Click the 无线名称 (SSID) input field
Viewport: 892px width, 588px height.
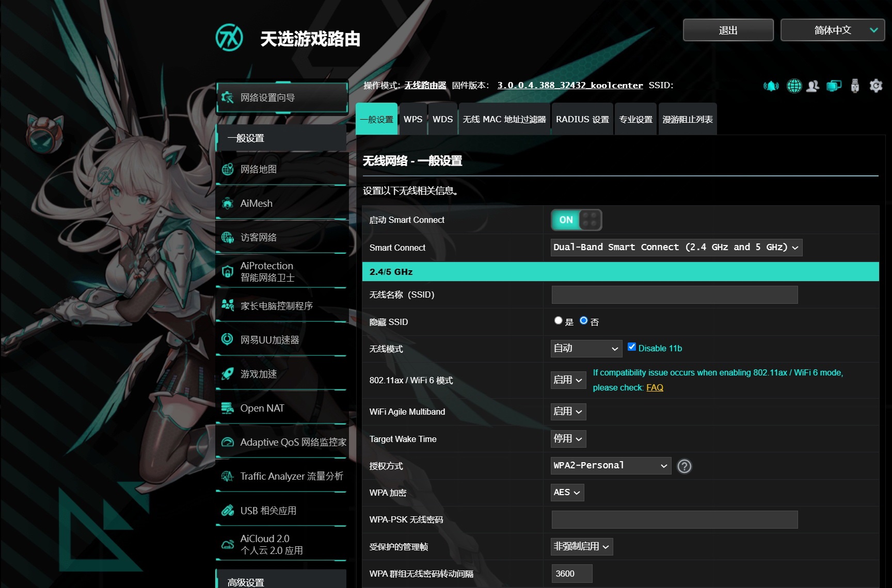pyautogui.click(x=675, y=295)
